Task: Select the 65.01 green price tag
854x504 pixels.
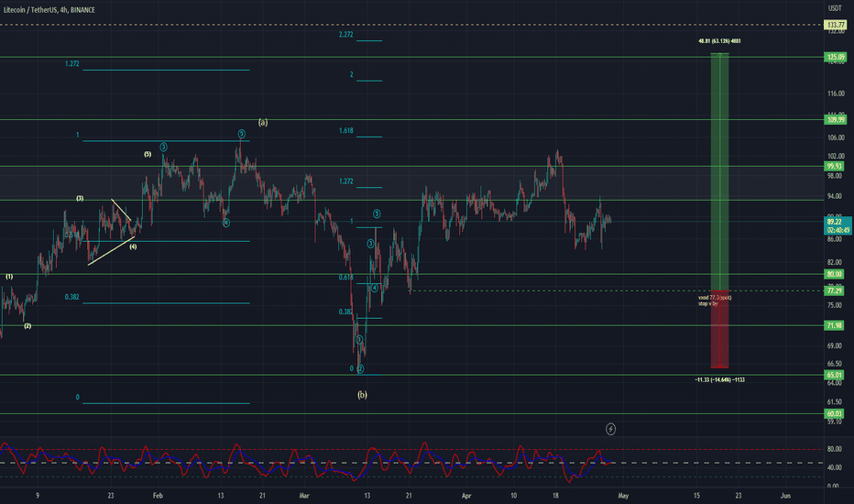Action: click(835, 375)
